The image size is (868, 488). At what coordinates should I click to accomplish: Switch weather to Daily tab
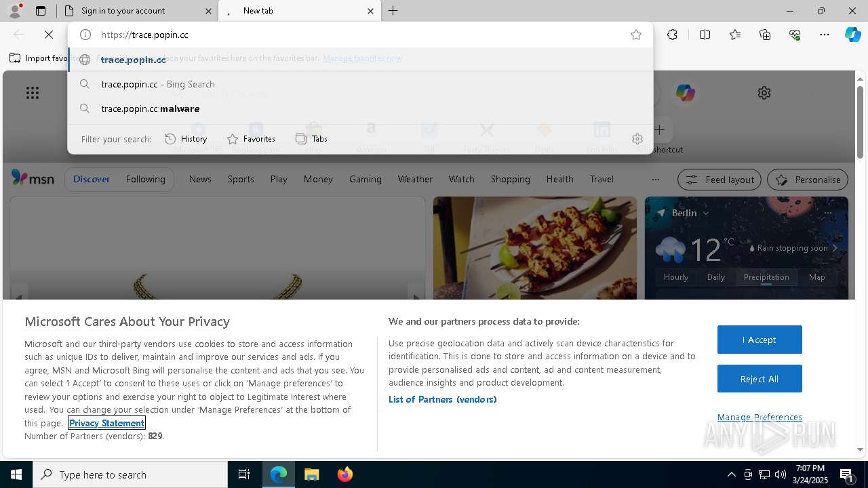point(716,277)
